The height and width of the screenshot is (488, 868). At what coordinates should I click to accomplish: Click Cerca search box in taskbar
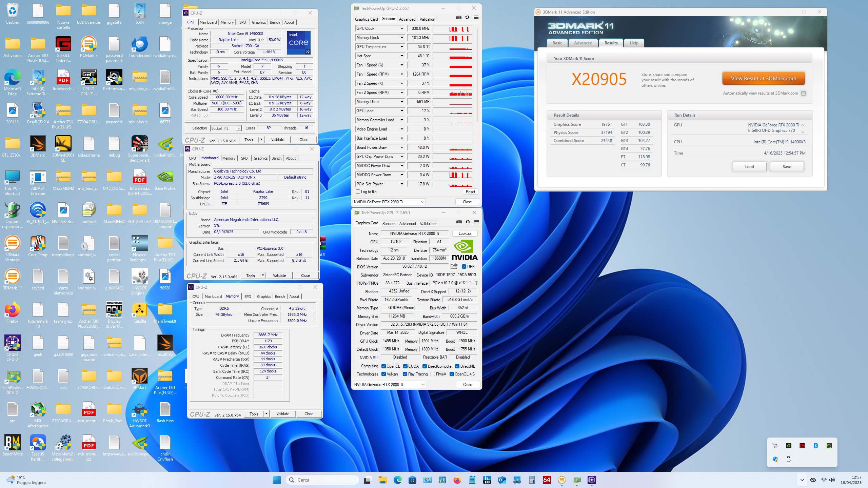322,480
